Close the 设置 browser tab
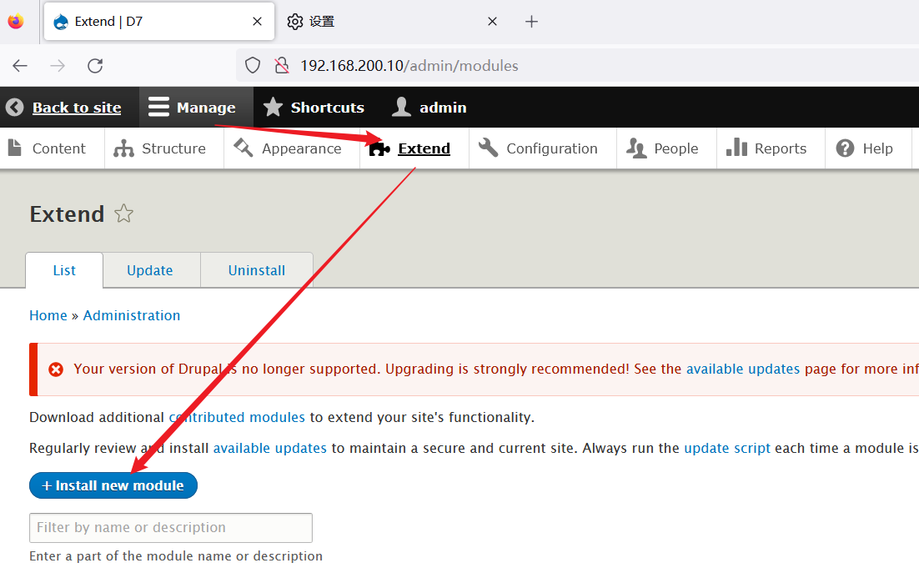Screen dimensions: 919x588 click(x=492, y=22)
